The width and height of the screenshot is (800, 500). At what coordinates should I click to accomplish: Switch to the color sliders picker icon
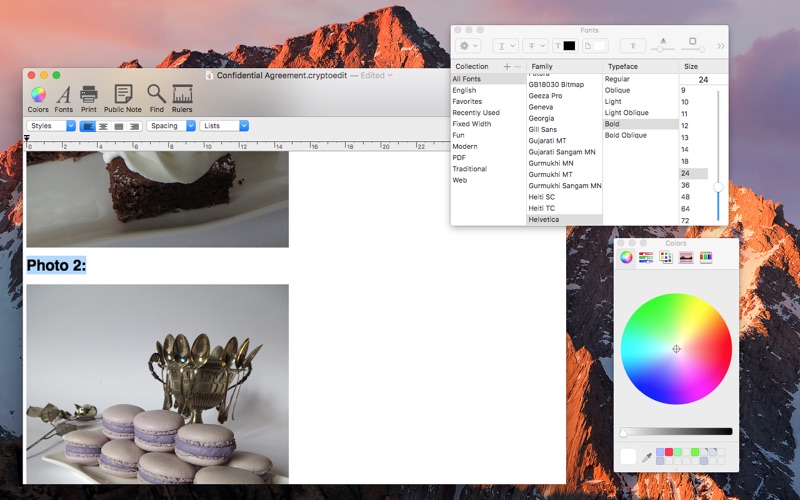(646, 257)
